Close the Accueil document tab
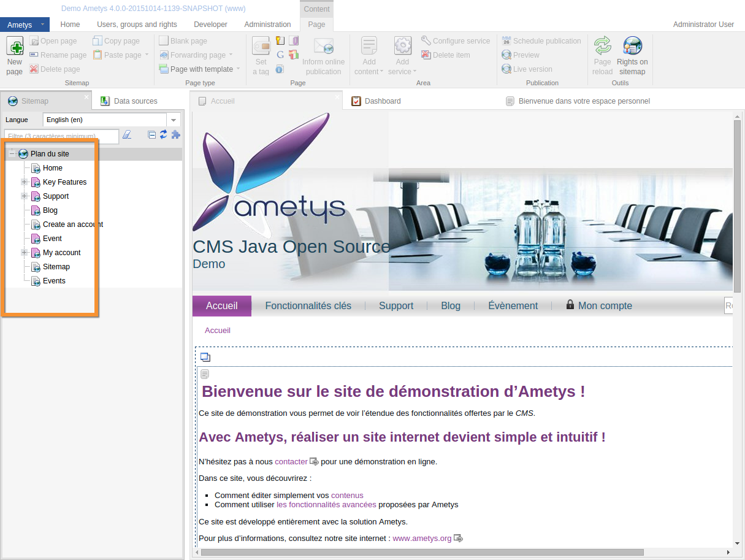Image resolution: width=745 pixels, height=560 pixels. coord(337,97)
